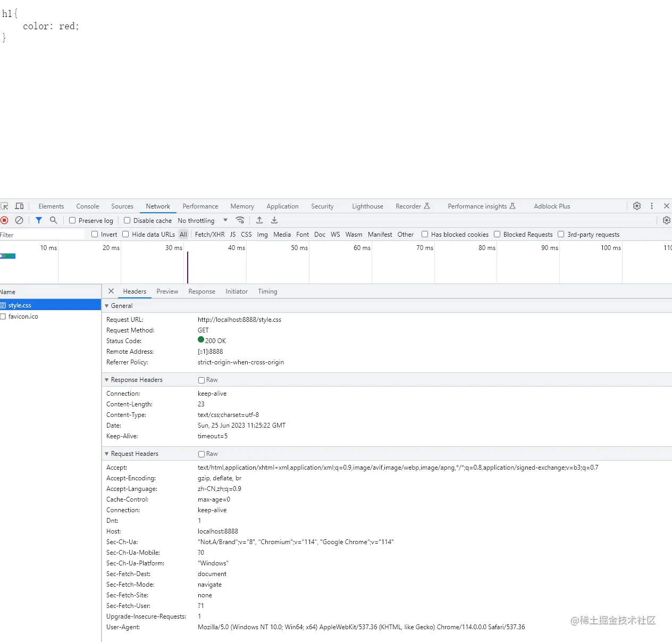Click the Recorder flask icon
This screenshot has height=642, width=672.
tap(427, 206)
